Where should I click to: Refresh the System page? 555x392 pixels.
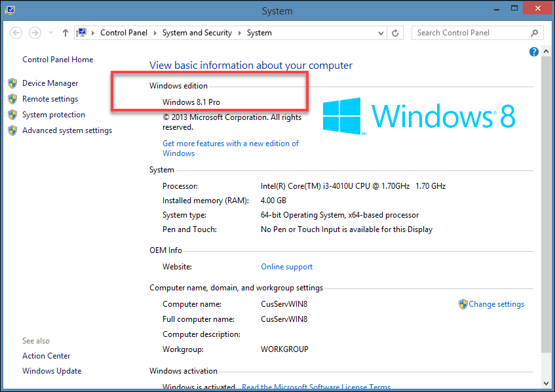[395, 33]
